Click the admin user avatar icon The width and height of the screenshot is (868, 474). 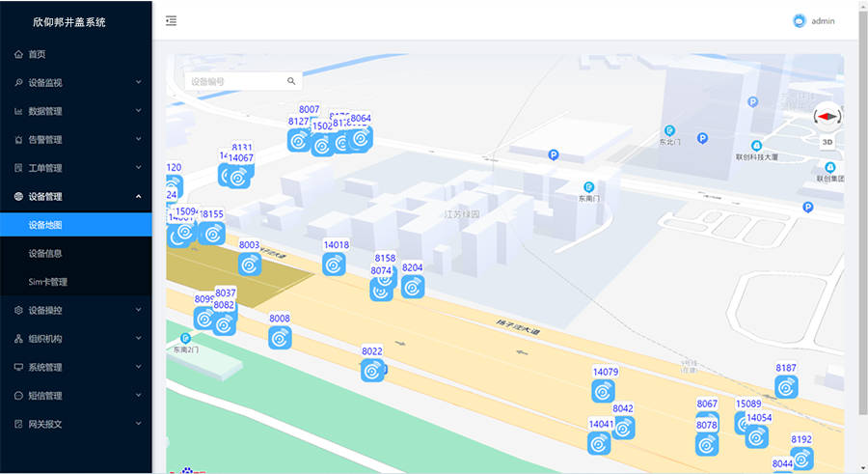[x=799, y=20]
